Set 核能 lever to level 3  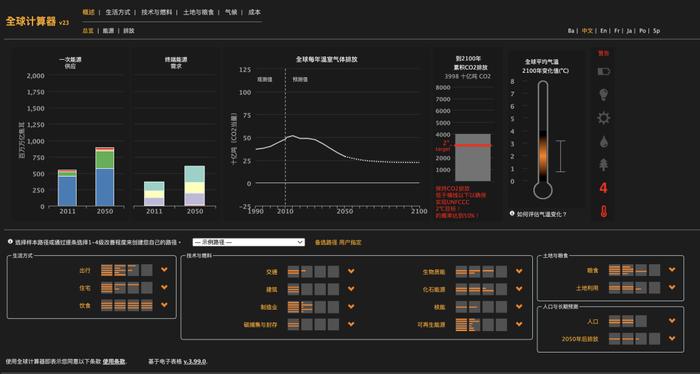click(x=488, y=307)
